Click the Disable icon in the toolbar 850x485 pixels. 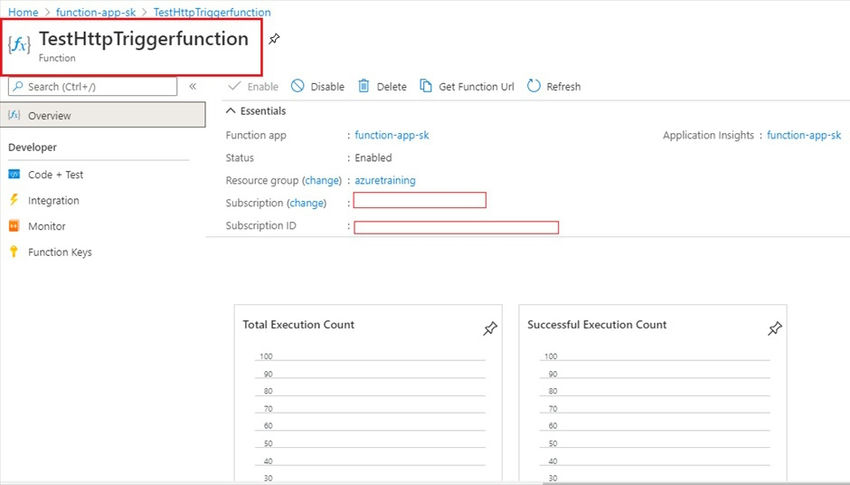point(298,86)
